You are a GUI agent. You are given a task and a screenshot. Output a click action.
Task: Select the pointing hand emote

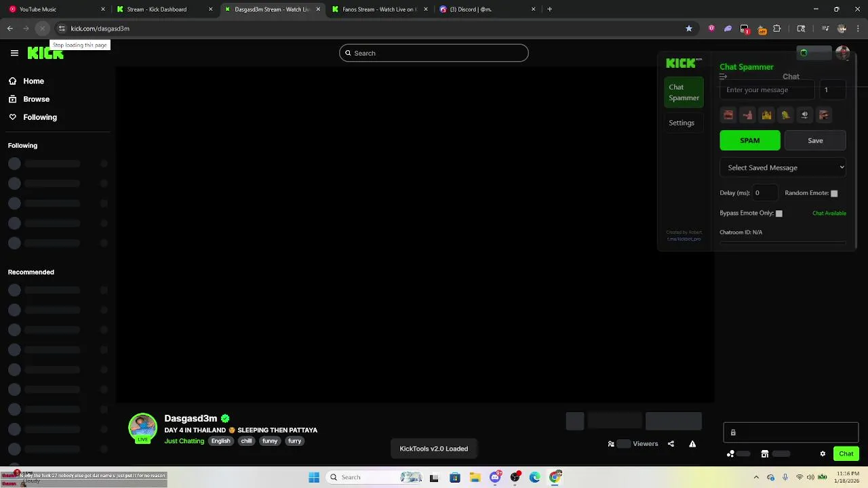click(747, 115)
